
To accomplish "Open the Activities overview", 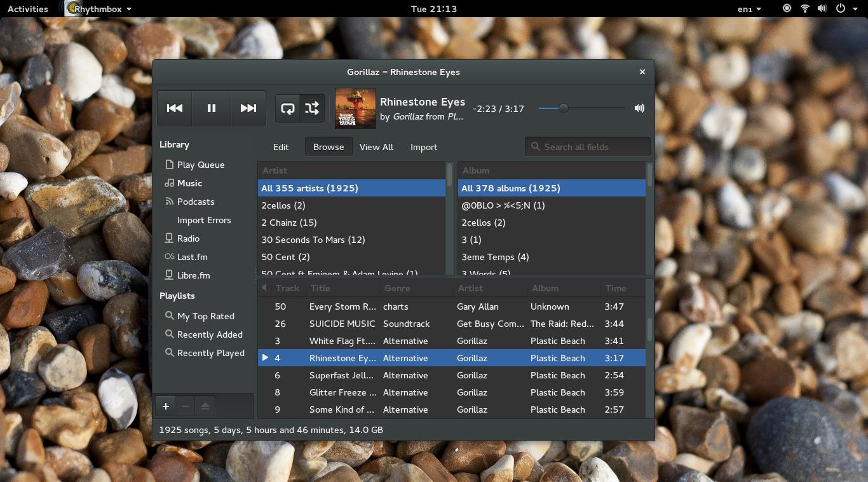I will pos(27,9).
